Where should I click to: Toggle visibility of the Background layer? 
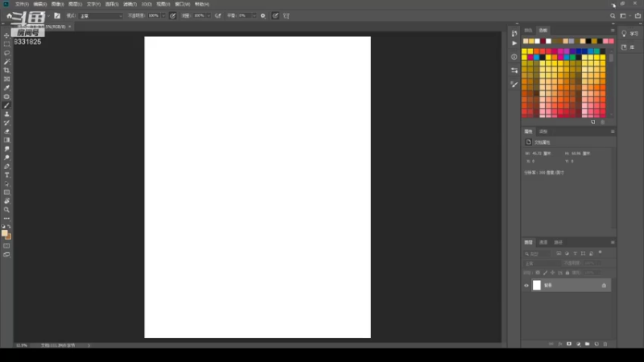coord(526,286)
